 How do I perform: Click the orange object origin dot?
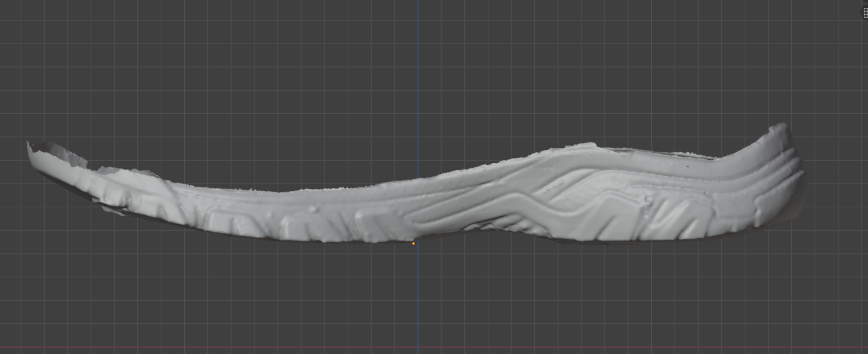pos(413,243)
